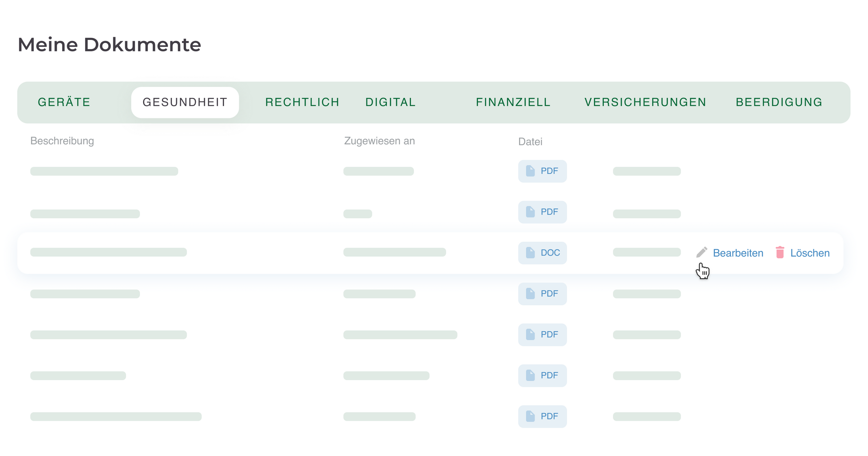868x456 pixels.
Task: Switch to the Digital tab
Action: pos(391,102)
